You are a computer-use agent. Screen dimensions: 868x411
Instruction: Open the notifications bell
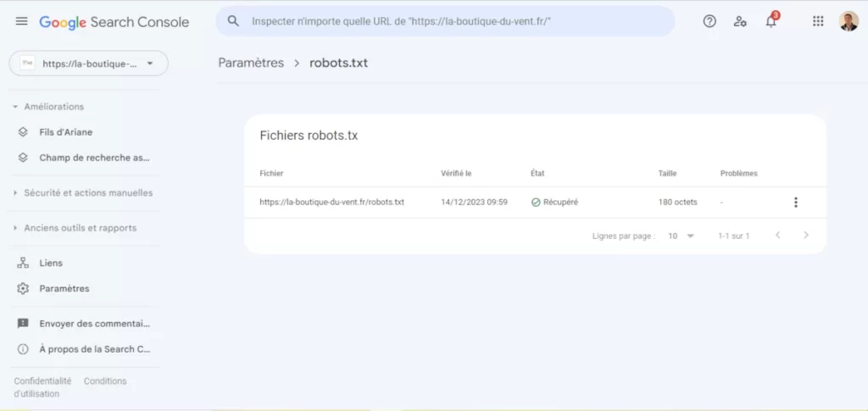(771, 20)
